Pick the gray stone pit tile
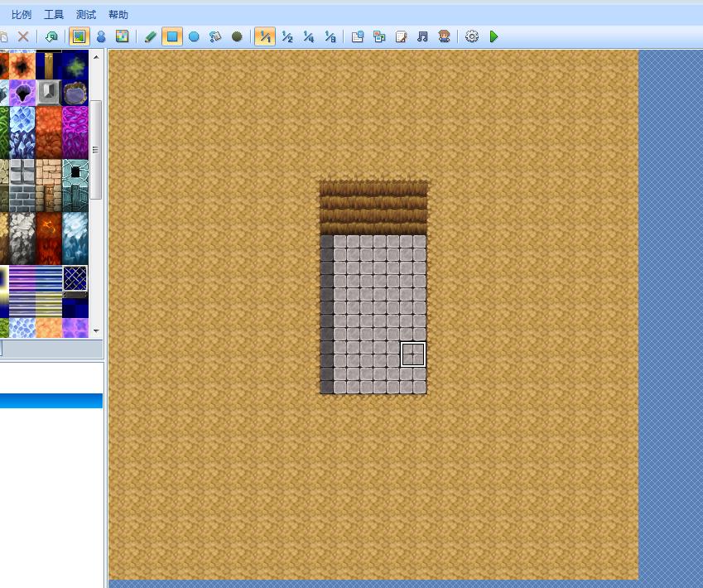The image size is (703, 588). pyautogui.click(x=48, y=93)
